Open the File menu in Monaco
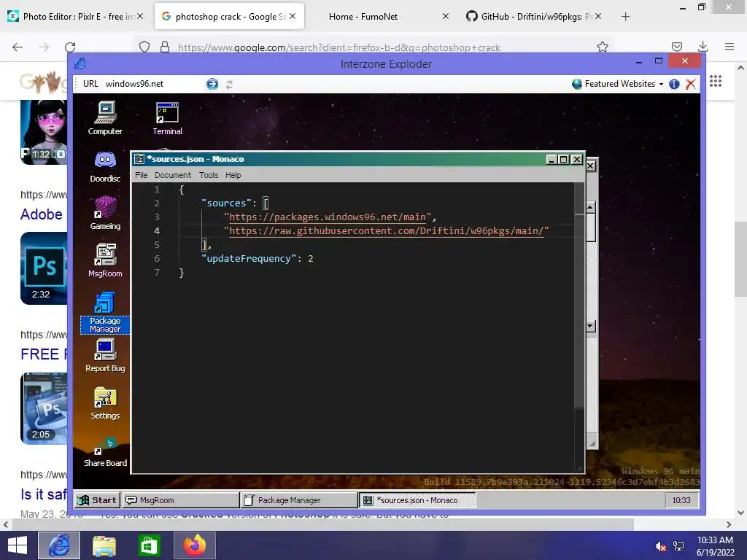The width and height of the screenshot is (747, 560). click(141, 175)
